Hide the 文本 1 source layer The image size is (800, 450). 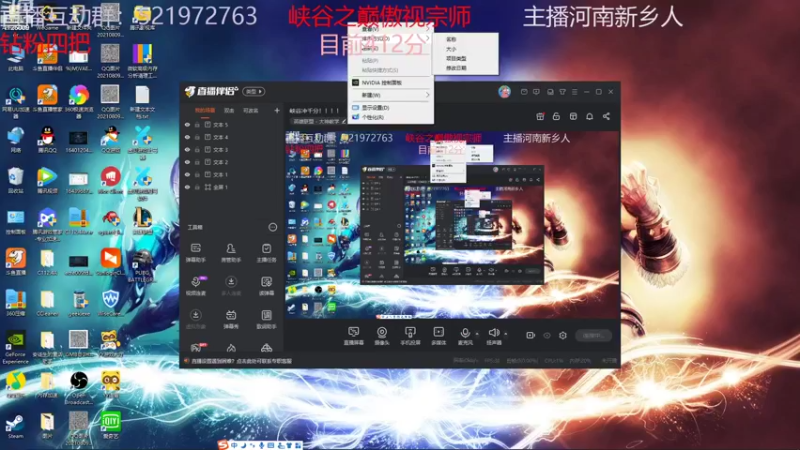tap(187, 174)
